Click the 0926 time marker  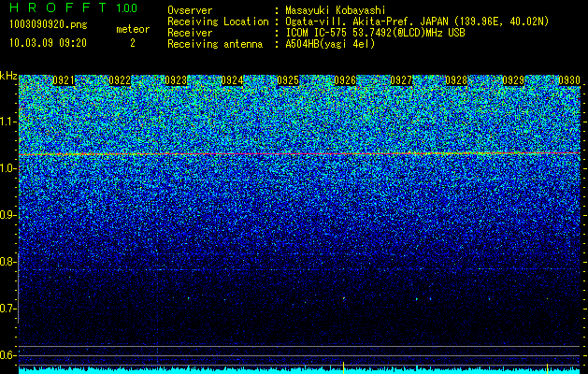[345, 80]
